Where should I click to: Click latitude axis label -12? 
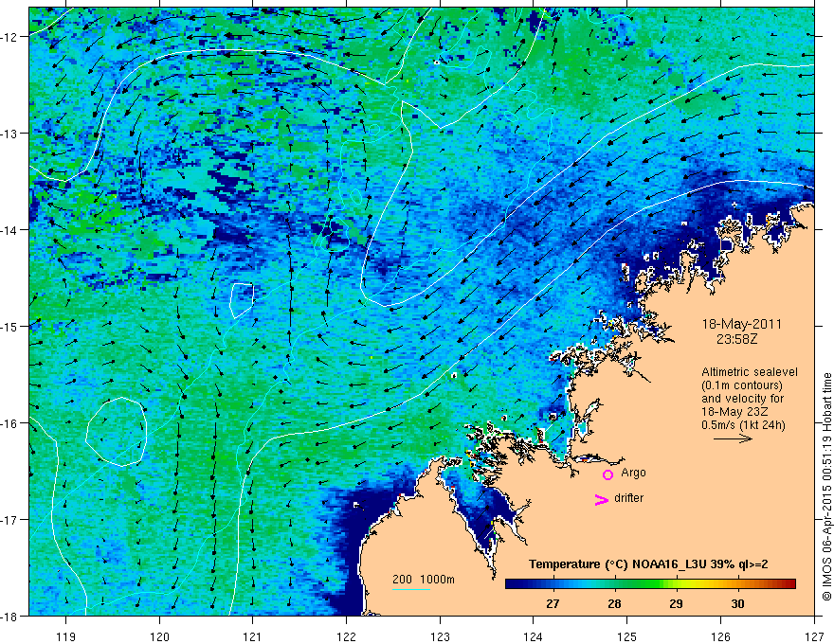point(10,37)
